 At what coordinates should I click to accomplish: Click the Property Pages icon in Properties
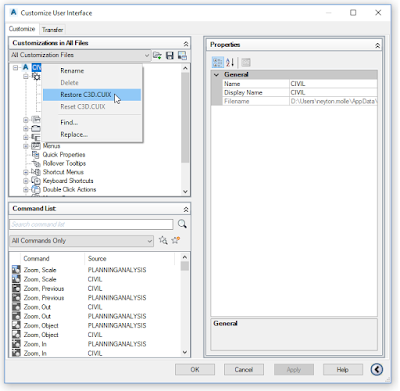coord(246,62)
